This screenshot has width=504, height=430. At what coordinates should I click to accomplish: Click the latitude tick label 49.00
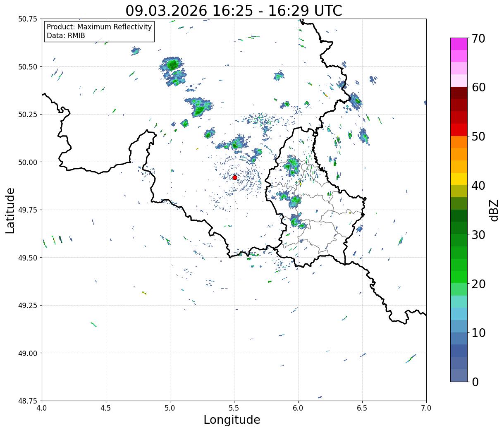coord(28,353)
